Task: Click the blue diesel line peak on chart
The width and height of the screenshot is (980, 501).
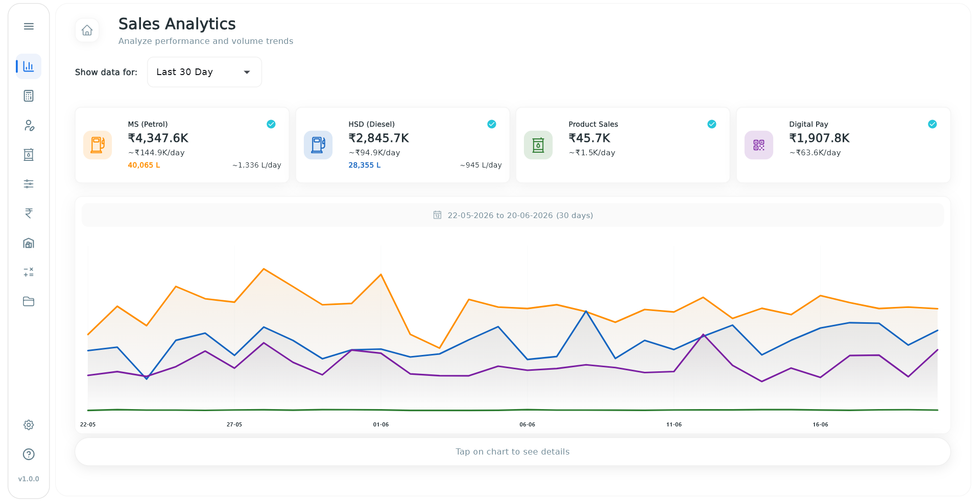Action: (x=586, y=311)
